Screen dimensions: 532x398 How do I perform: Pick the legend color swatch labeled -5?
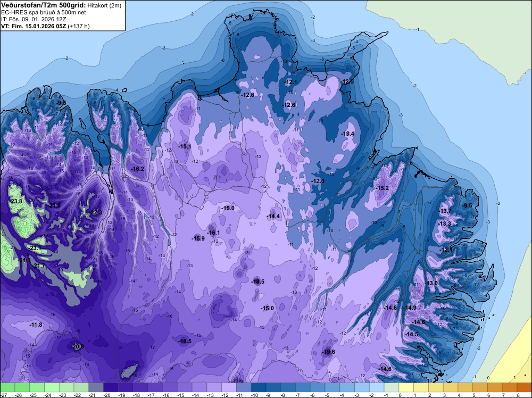point(332,387)
